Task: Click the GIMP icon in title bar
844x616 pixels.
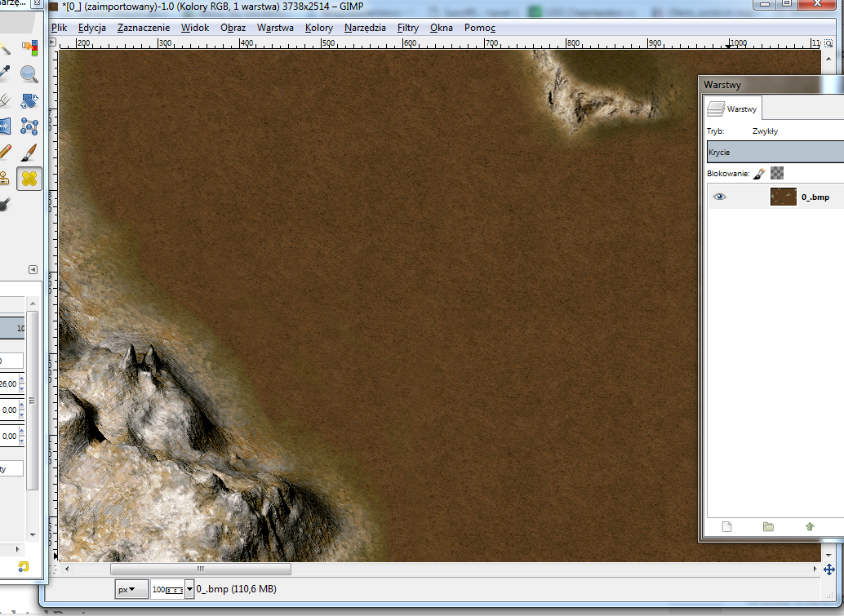Action: tap(53, 7)
